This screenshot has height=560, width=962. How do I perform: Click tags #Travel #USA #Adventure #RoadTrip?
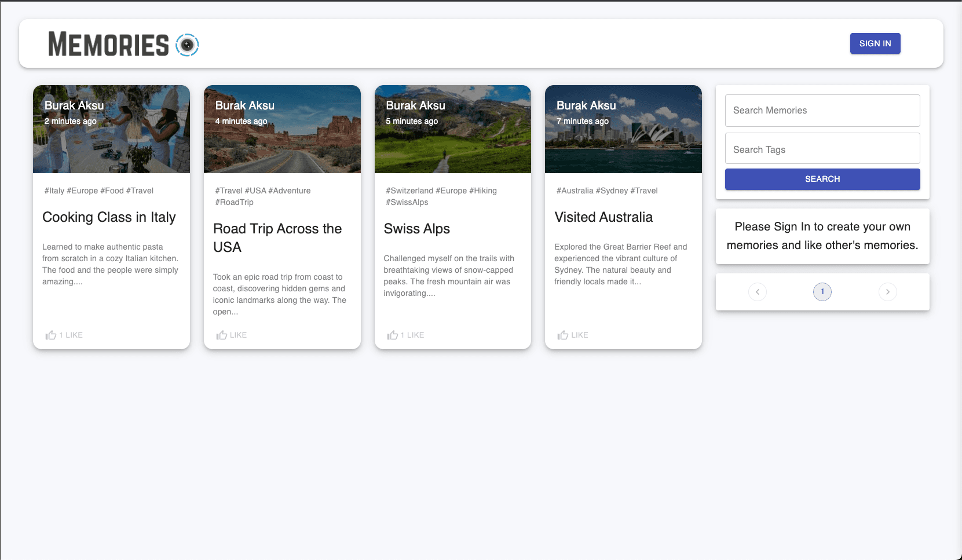263,196
